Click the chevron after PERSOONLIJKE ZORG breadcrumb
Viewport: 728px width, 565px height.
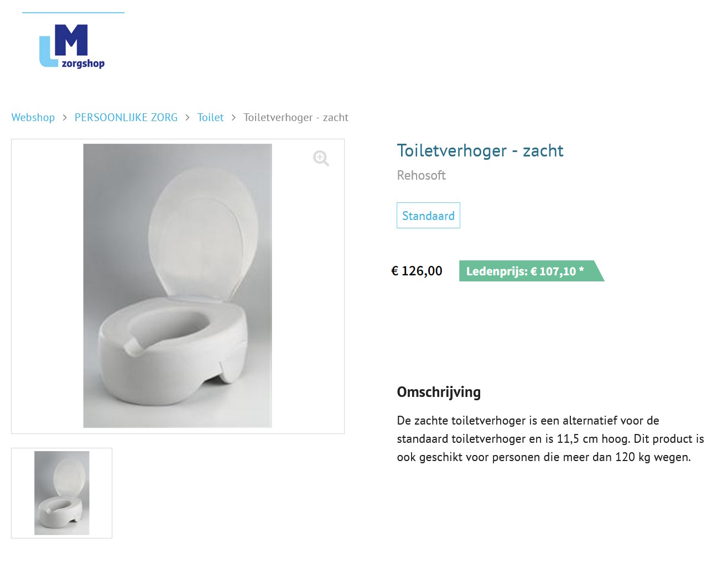pos(188,118)
